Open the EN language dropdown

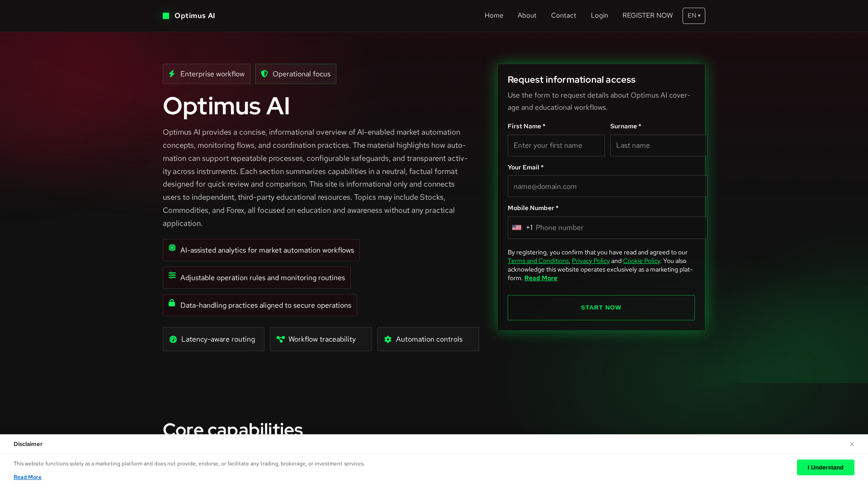tap(694, 16)
